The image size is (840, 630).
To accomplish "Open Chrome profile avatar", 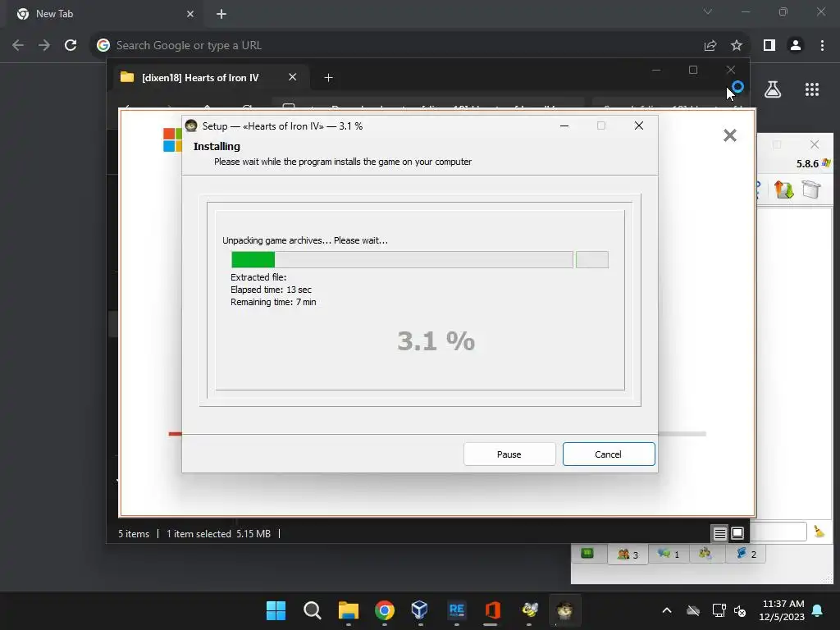I will 796,46.
